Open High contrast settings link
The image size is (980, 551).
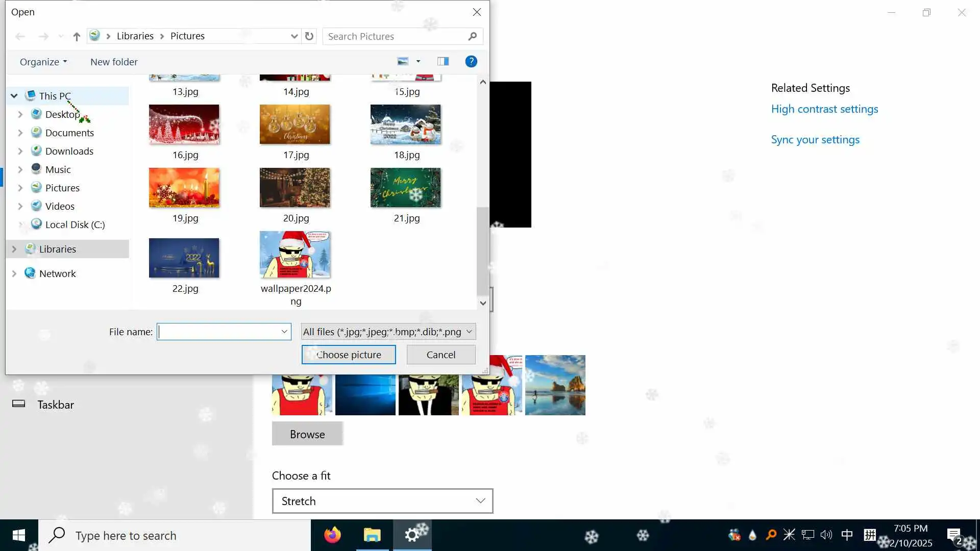pyautogui.click(x=824, y=109)
